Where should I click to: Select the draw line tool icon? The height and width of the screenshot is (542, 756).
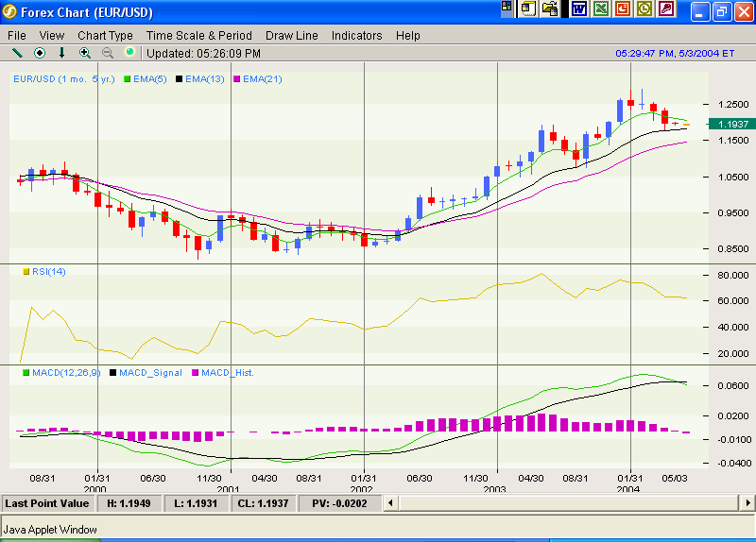[16, 53]
